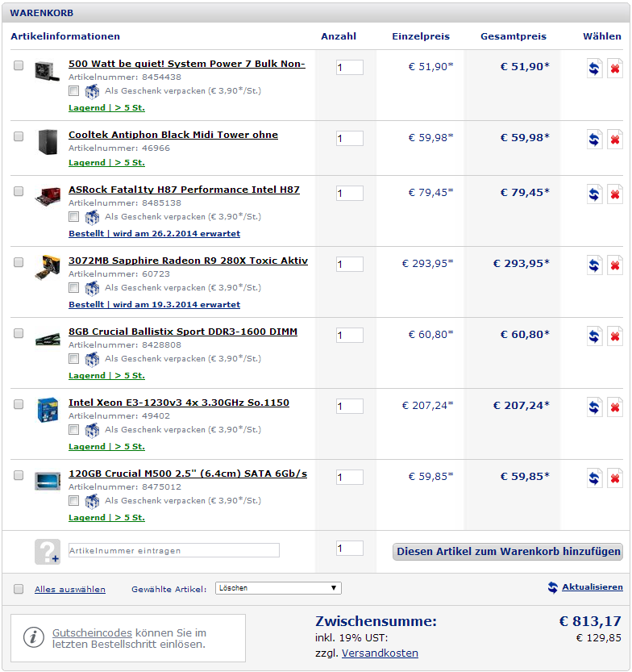The height and width of the screenshot is (672, 632).
Task: Remove the 8GB Crucial Ballistix Sport RAM
Action: pyautogui.click(x=615, y=336)
